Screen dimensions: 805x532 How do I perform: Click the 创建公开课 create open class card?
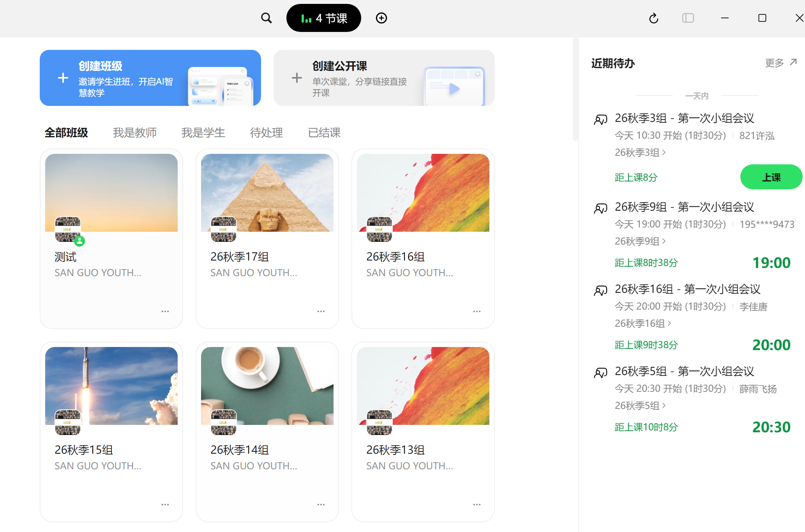point(384,78)
